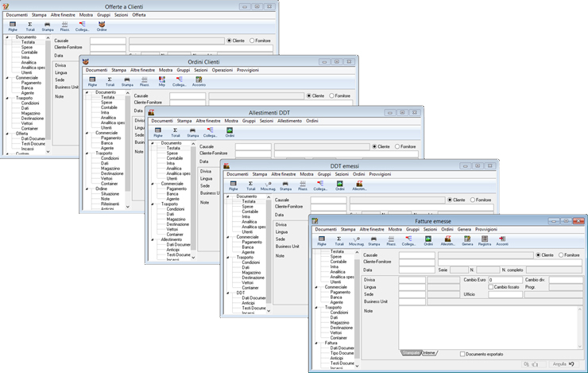Click Acconto icon in Ordini Clienti toolbar
This screenshot has height=373, width=588.
pos(199,81)
